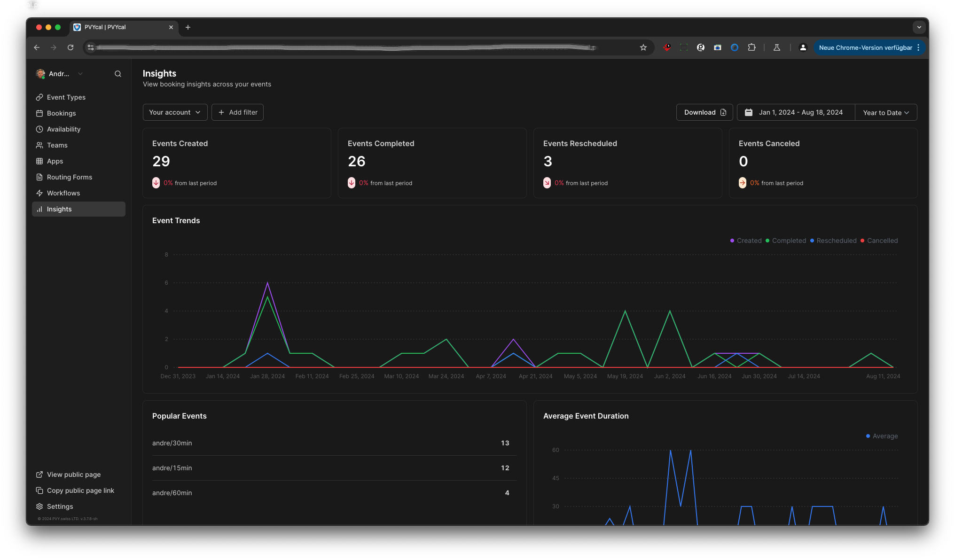
Task: Open Event Types in sidebar
Action: point(78,97)
